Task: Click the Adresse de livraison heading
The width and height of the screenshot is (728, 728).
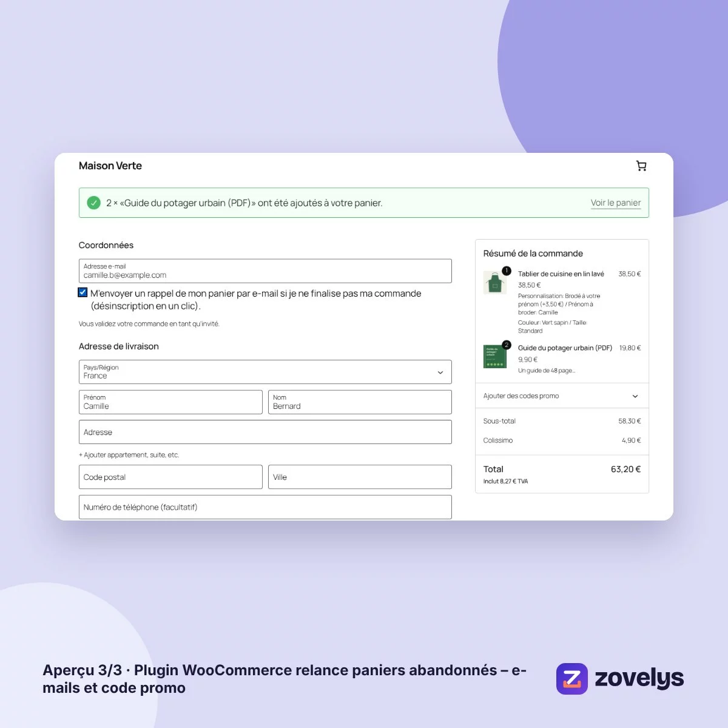Action: point(119,346)
